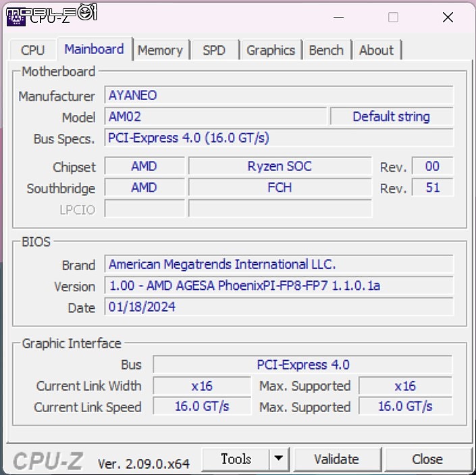The image size is (476, 475).
Task: Click the Close button at bottom
Action: pos(427,459)
